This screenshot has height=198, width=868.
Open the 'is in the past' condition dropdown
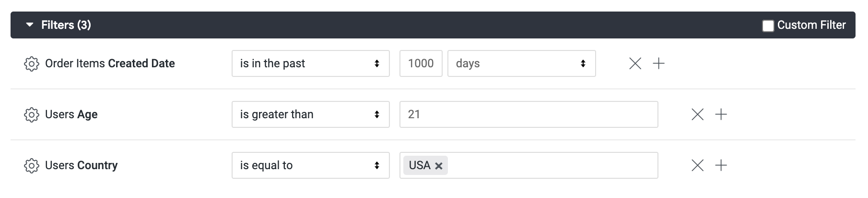click(x=311, y=63)
